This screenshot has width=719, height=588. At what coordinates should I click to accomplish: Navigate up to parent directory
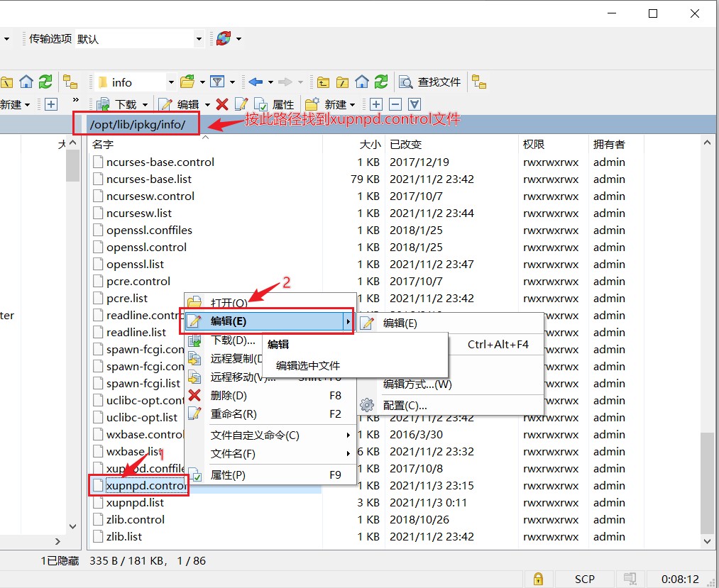[323, 82]
